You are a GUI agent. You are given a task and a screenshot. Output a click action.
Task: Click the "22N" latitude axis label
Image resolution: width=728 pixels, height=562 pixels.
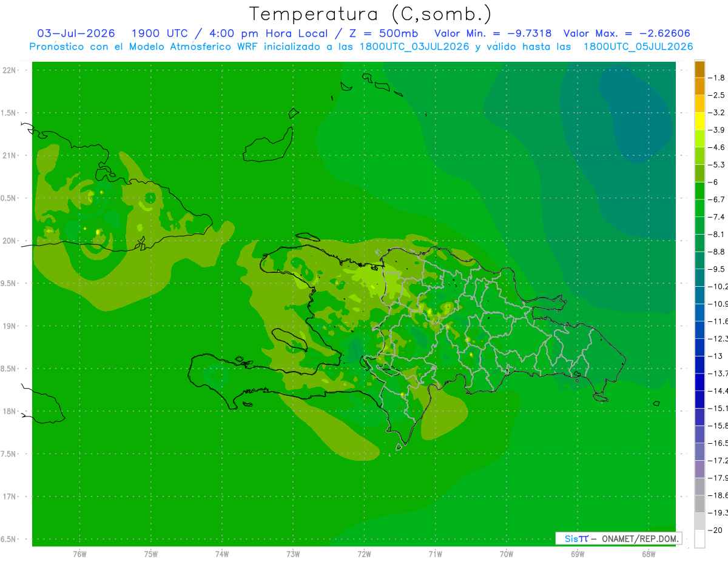(x=9, y=70)
